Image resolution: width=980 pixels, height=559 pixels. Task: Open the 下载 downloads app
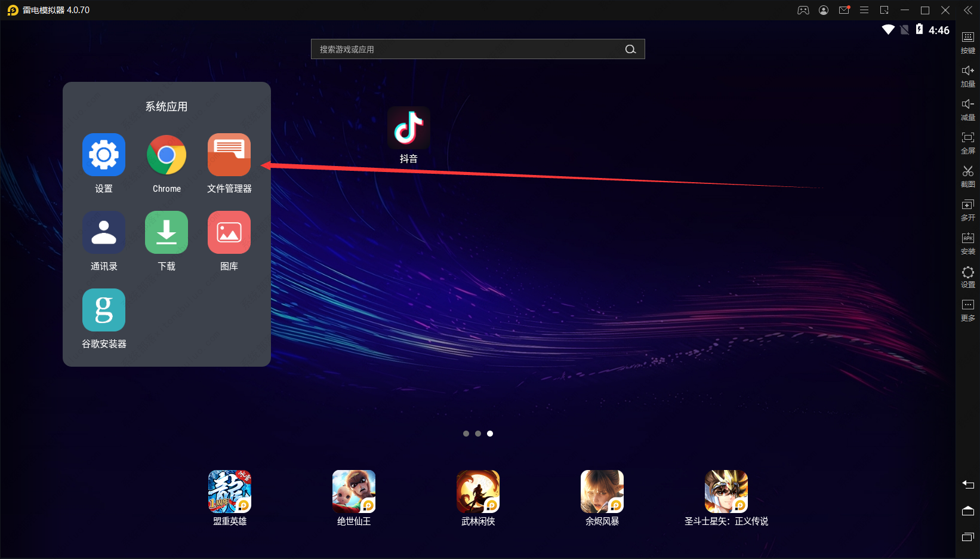pyautogui.click(x=167, y=233)
